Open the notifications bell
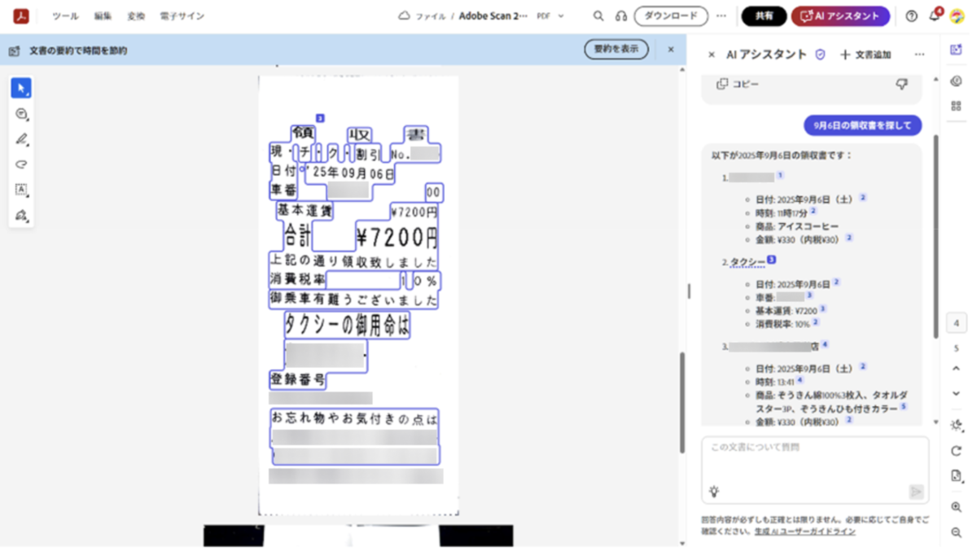Screen dimensions: 977x560 pyautogui.click(x=935, y=15)
